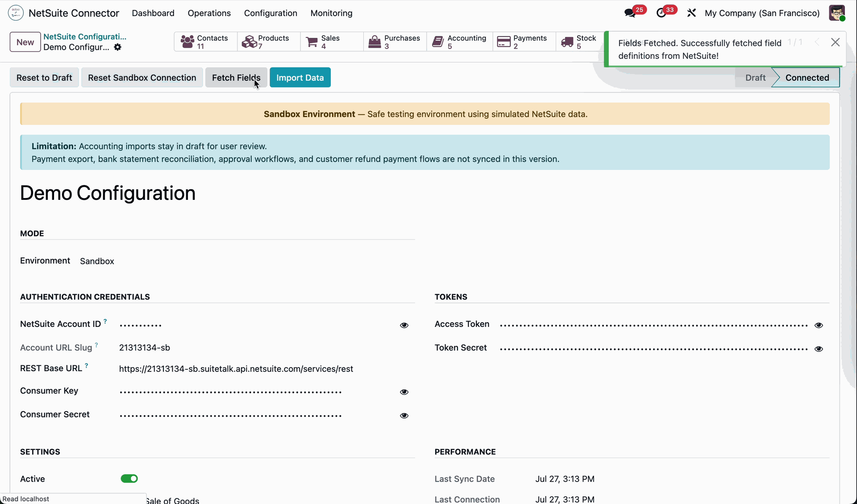Image resolution: width=857 pixels, height=504 pixels.
Task: Open the Products smart button
Action: pos(269,42)
